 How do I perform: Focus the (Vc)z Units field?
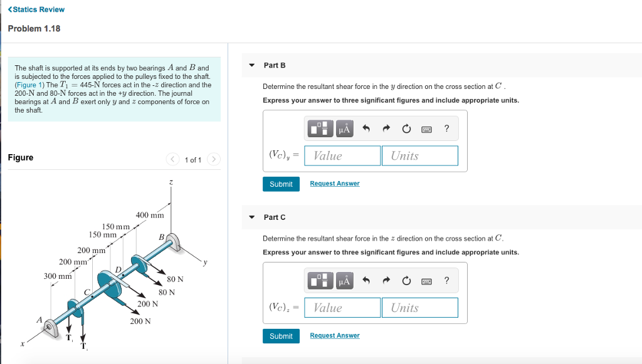tap(419, 308)
